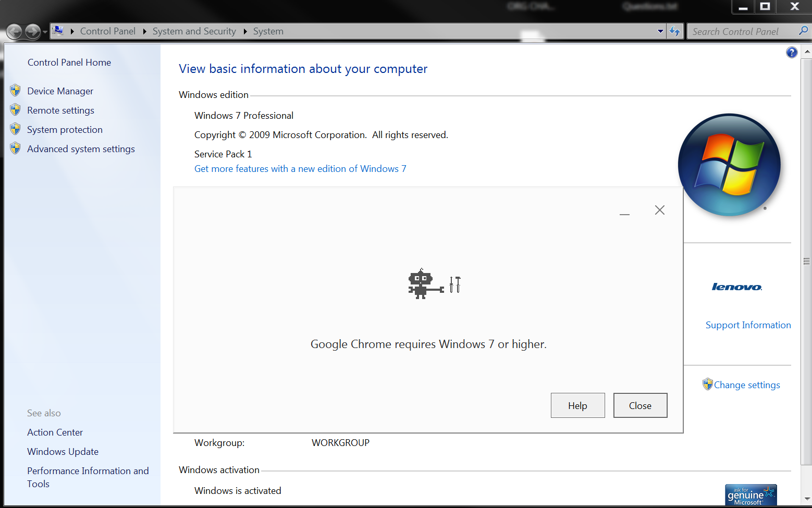
Task: Click the magnifier search icon
Action: pyautogui.click(x=803, y=31)
